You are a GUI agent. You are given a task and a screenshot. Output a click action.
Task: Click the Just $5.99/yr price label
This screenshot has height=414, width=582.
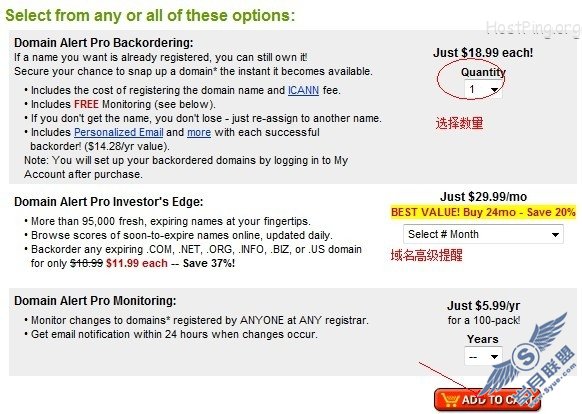(483, 306)
